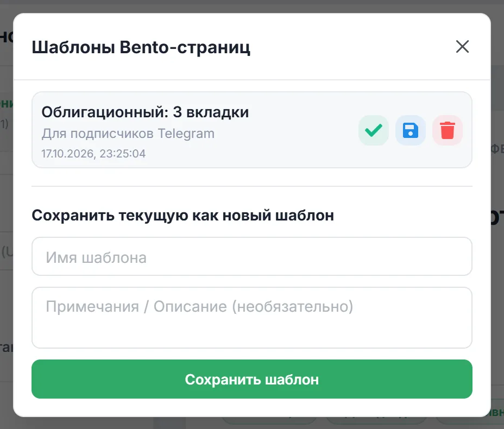The image size is (504, 429).
Task: Click the Шаблоны Bento-страниц dialog title
Action: pos(141,47)
